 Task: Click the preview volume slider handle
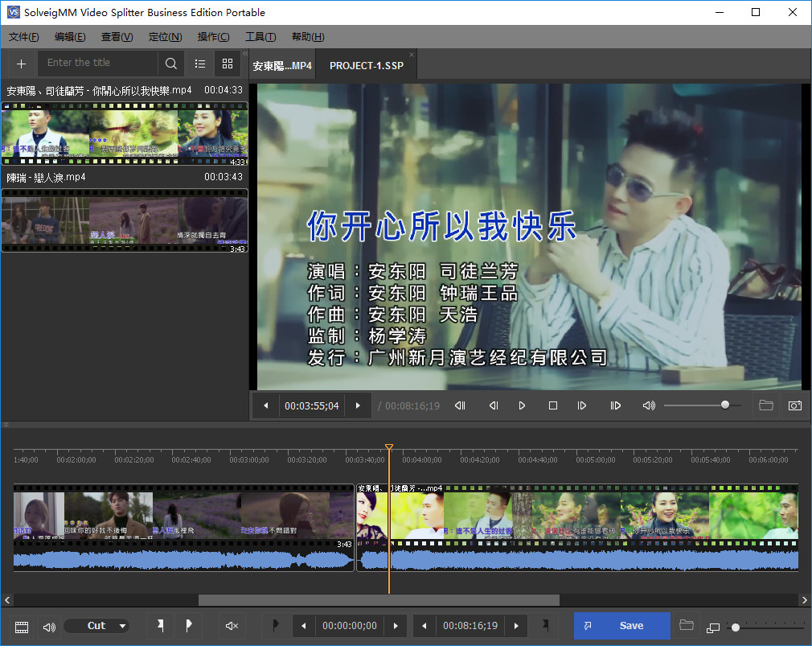tap(725, 405)
